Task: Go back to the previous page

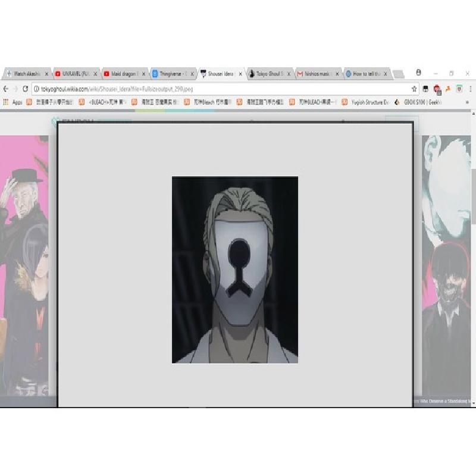Action: coord(5,89)
